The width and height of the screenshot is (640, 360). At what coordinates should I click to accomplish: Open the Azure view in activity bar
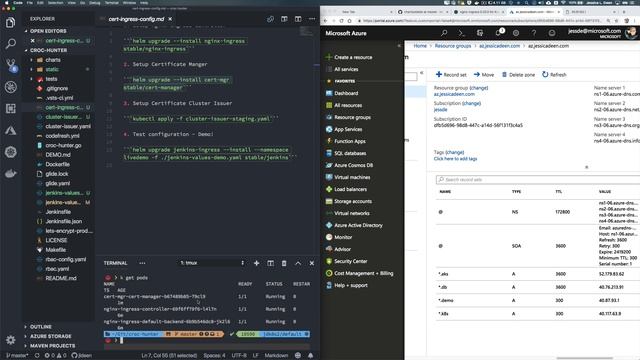click(x=11, y=131)
